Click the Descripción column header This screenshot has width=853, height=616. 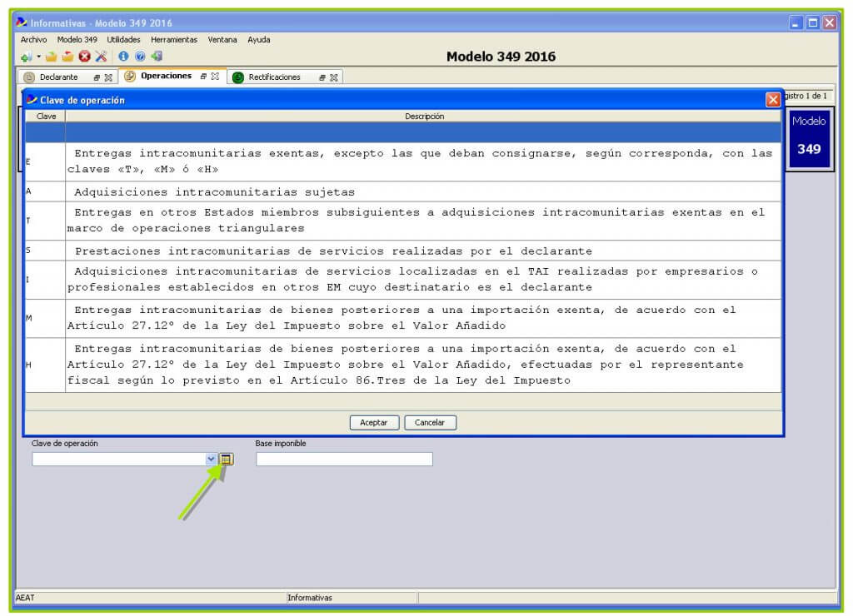424,117
